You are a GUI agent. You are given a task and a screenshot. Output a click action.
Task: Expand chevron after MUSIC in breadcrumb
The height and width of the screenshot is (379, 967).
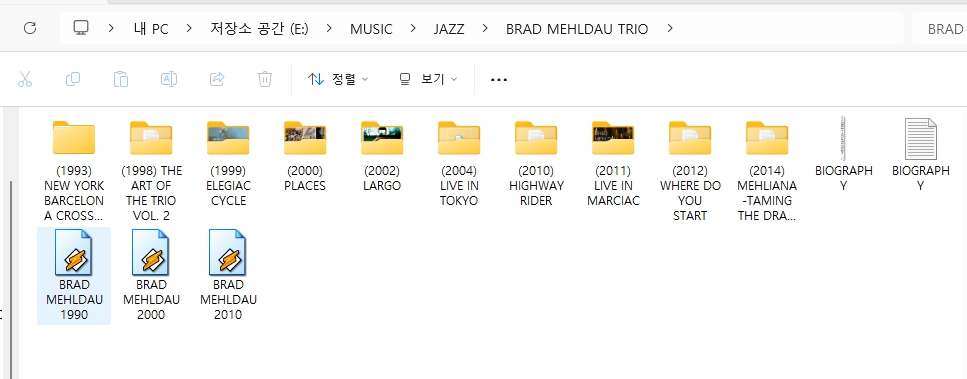tap(413, 28)
